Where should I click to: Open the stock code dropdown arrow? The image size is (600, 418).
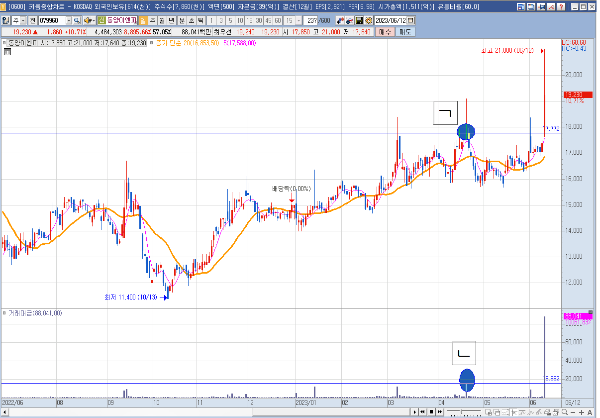tap(69, 20)
